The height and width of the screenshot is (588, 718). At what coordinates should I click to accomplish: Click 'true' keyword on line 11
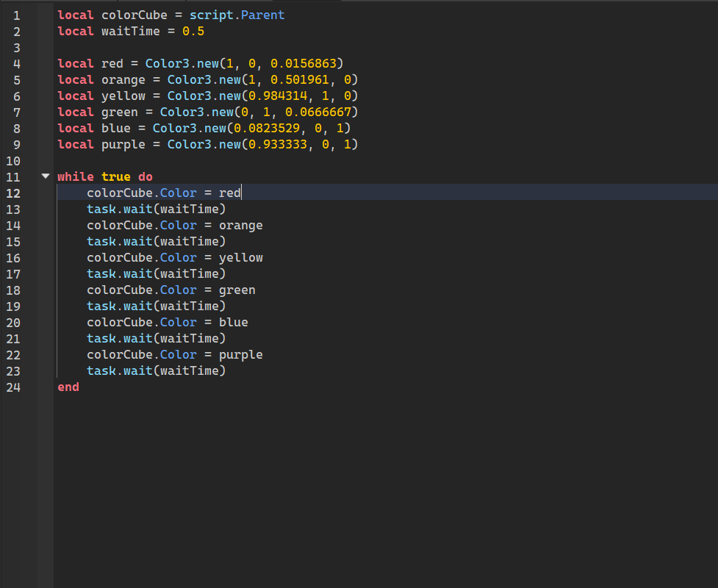116,176
